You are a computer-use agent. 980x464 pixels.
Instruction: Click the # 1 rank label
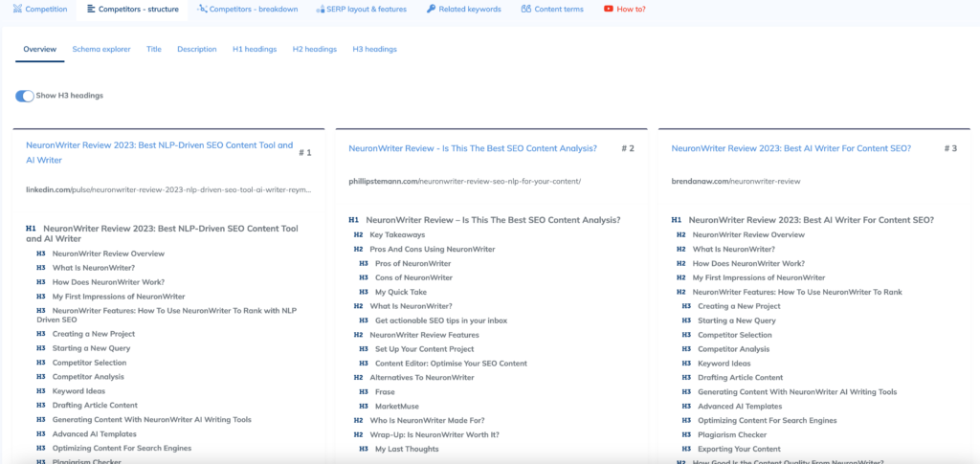coord(305,152)
